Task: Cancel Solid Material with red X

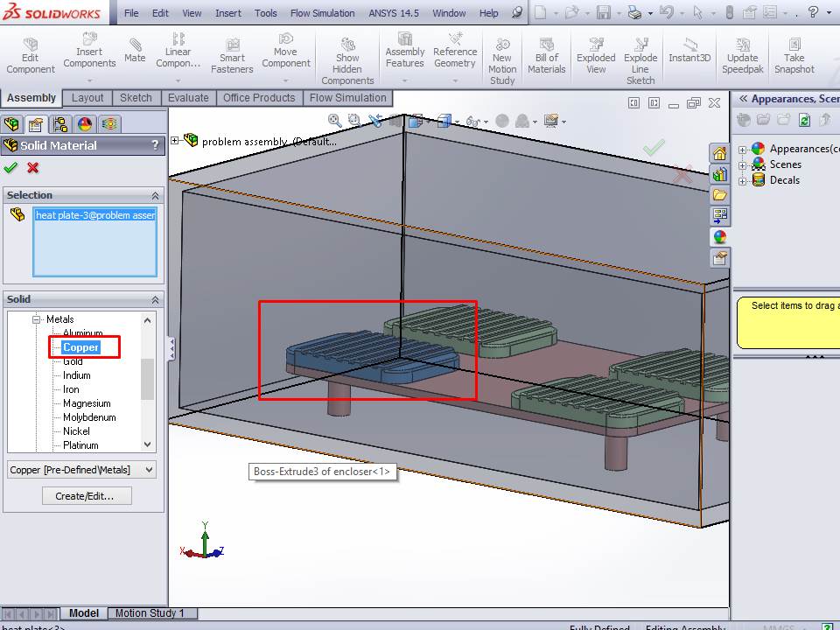Action: (x=33, y=168)
